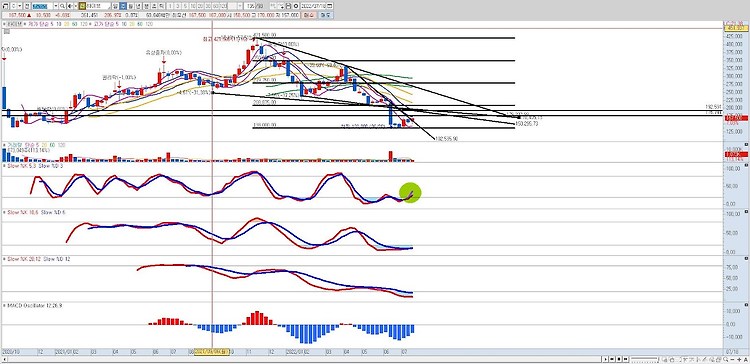Open dropdown arrow next to speaker icon
This screenshot has width=750, height=364.
(x=75, y=6)
